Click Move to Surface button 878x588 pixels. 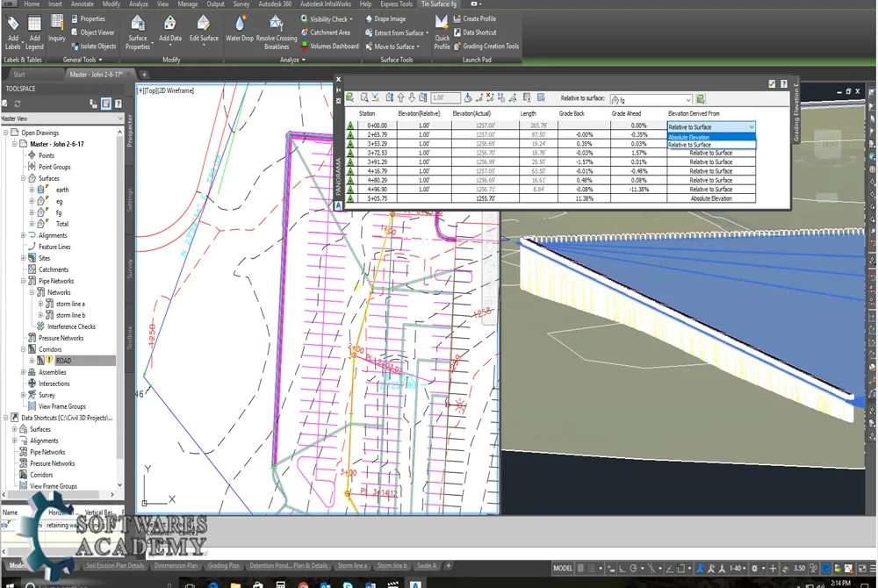point(392,47)
